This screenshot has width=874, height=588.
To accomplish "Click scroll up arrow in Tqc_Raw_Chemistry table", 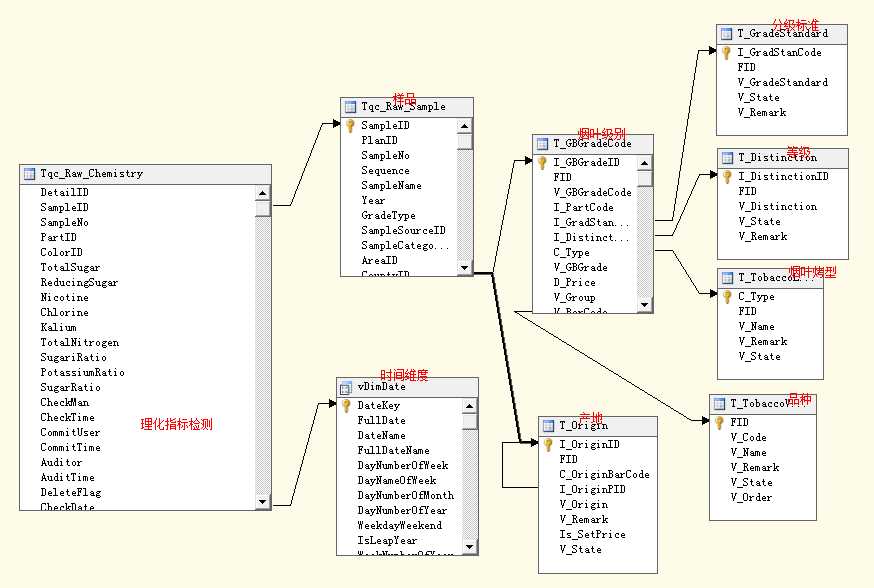I will (263, 193).
